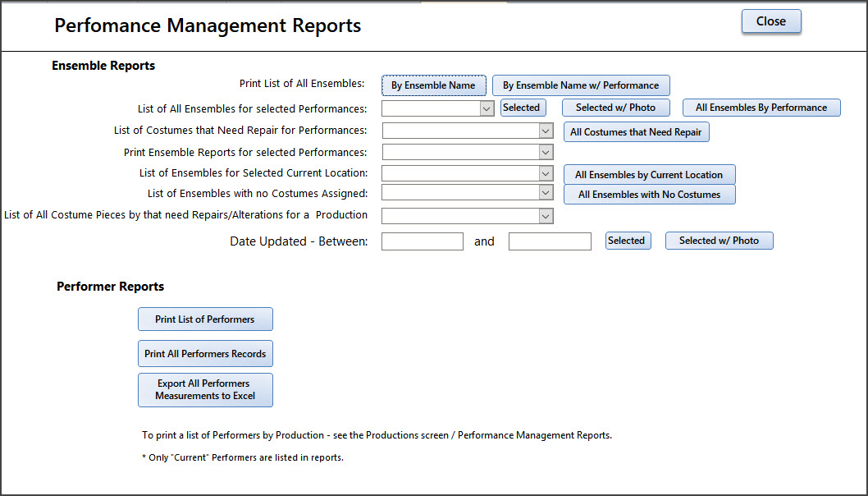Click Print List of Performers button
The height and width of the screenshot is (496, 868).
205,319
